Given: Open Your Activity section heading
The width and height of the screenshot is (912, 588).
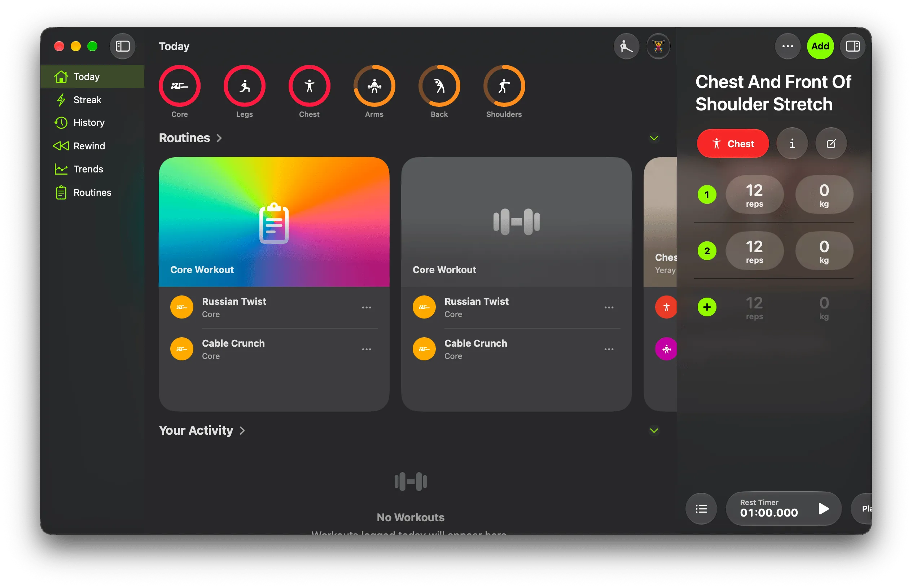Looking at the screenshot, I should point(202,431).
